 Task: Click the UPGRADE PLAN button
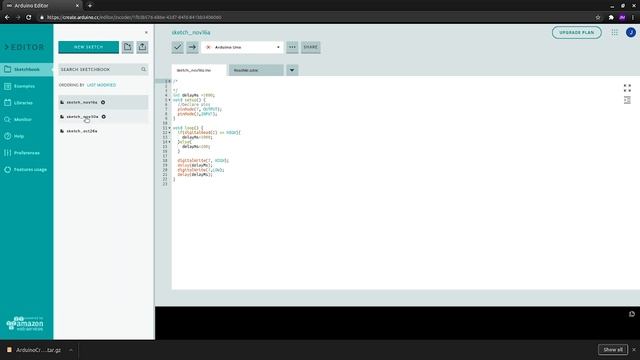(x=577, y=32)
